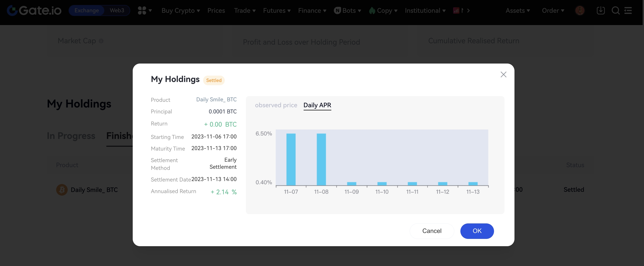Viewport: 644px width, 266px height.
Task: Select the observed price tab
Action: coord(276,105)
